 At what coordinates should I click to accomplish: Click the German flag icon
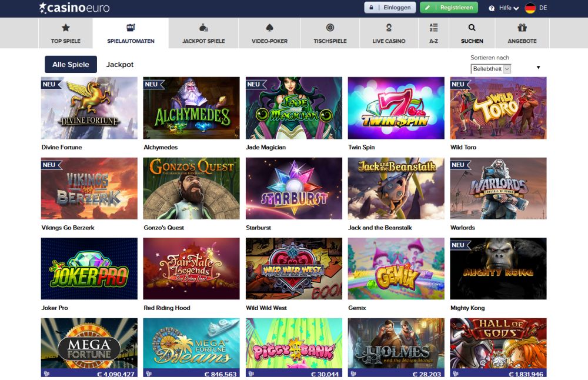[x=530, y=8]
